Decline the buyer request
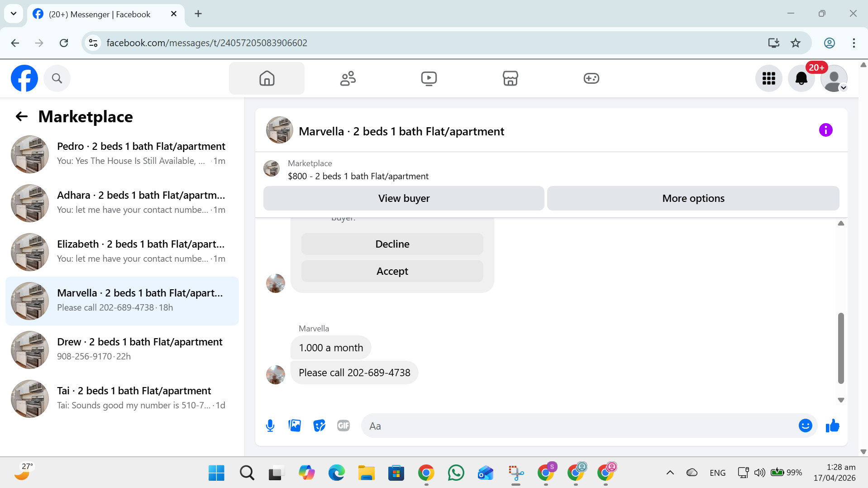 [392, 244]
